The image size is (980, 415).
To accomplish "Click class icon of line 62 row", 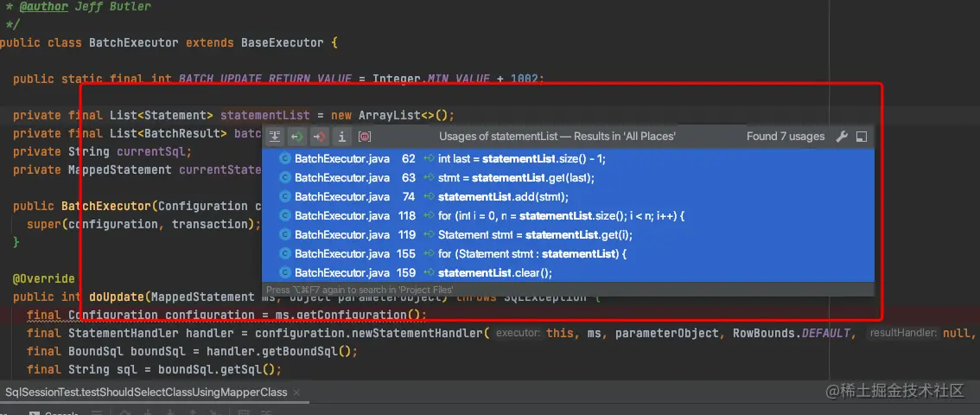I will coord(285,159).
